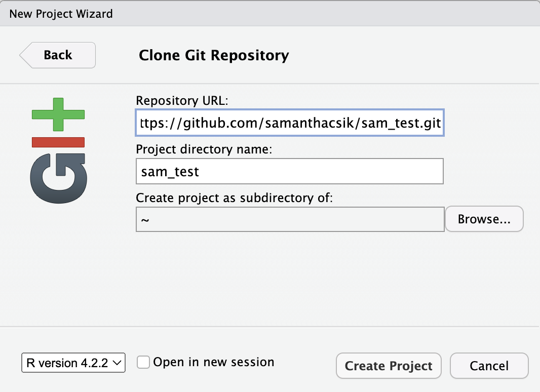Click the red minus bar in Git logo
Image resolution: width=540 pixels, height=392 pixels.
click(59, 142)
